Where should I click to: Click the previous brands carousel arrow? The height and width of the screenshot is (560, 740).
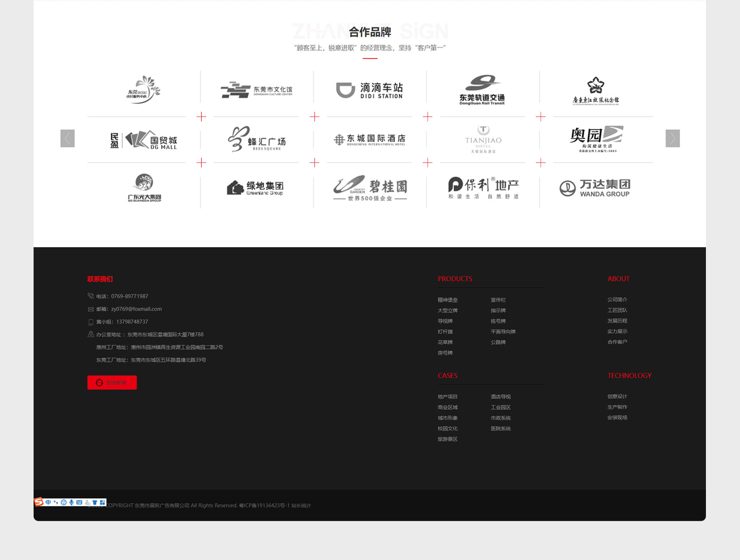point(67,139)
